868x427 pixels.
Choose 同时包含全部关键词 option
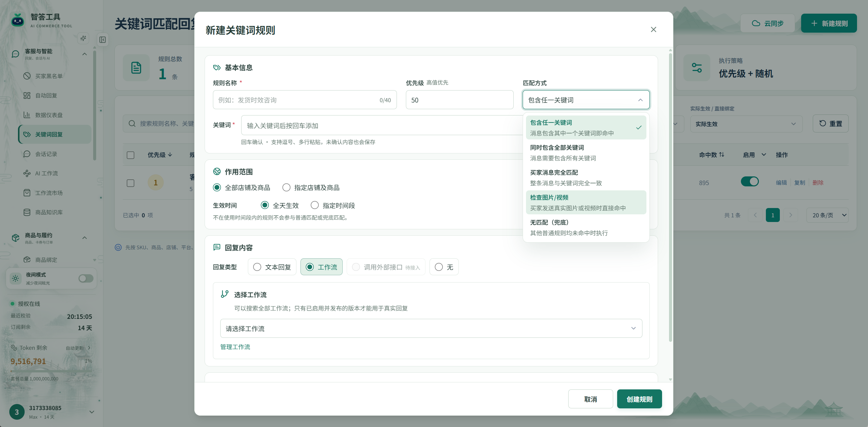click(586, 153)
